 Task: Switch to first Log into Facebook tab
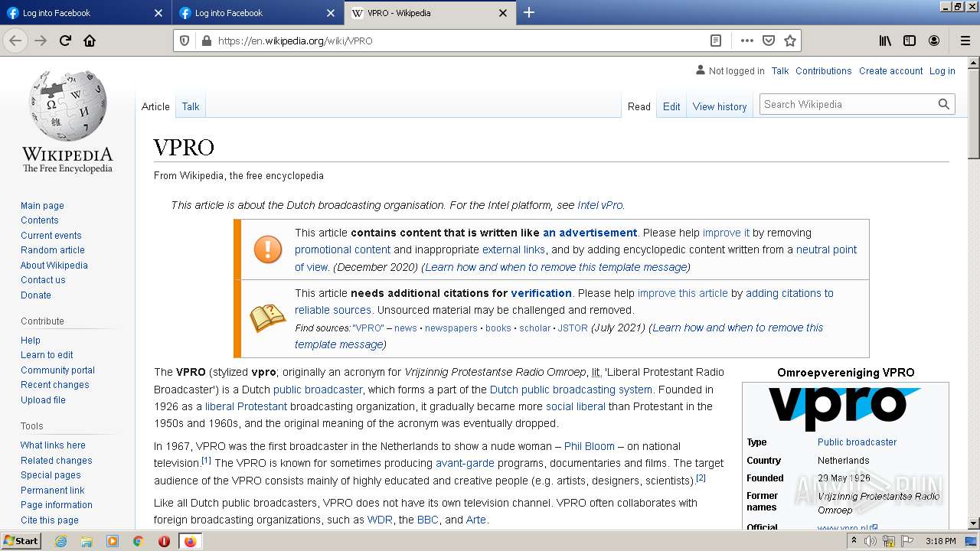(84, 13)
